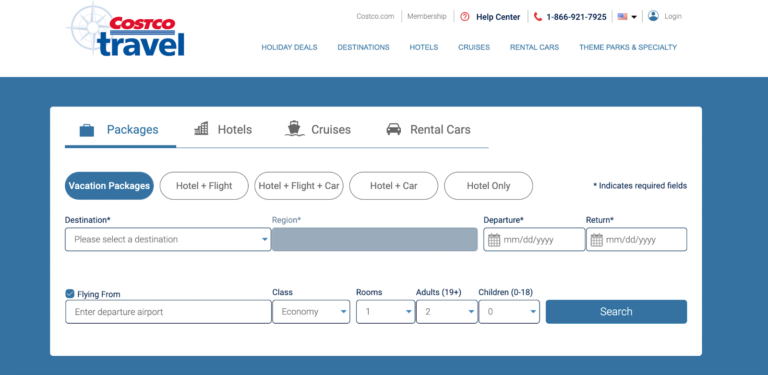
Task: Click the US flag icon
Action: [x=623, y=17]
